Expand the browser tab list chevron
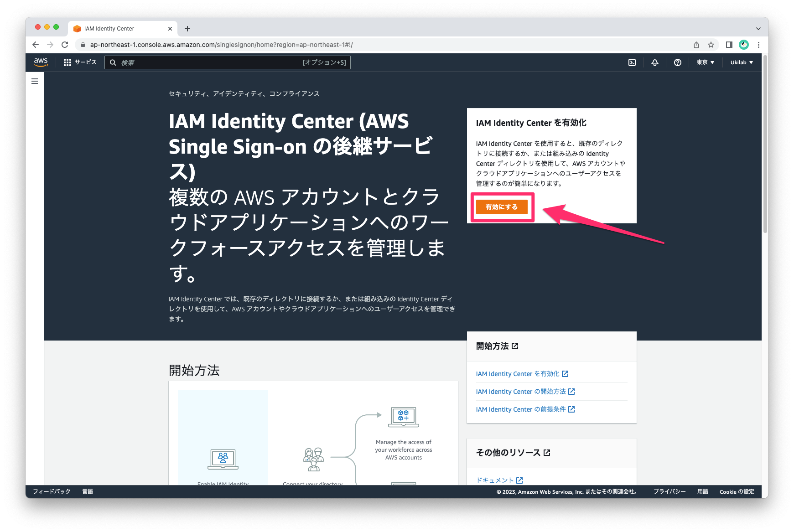 click(x=758, y=29)
